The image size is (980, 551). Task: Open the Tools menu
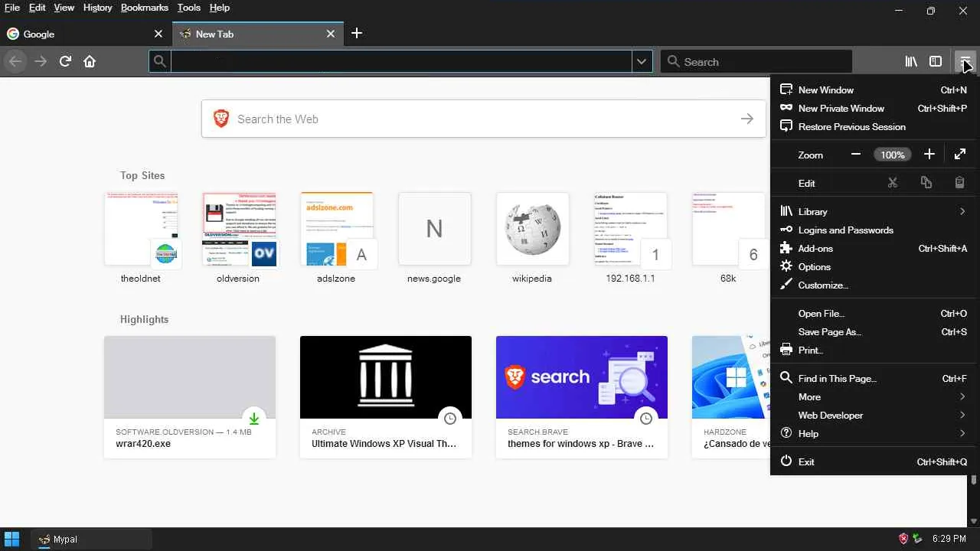pos(188,8)
